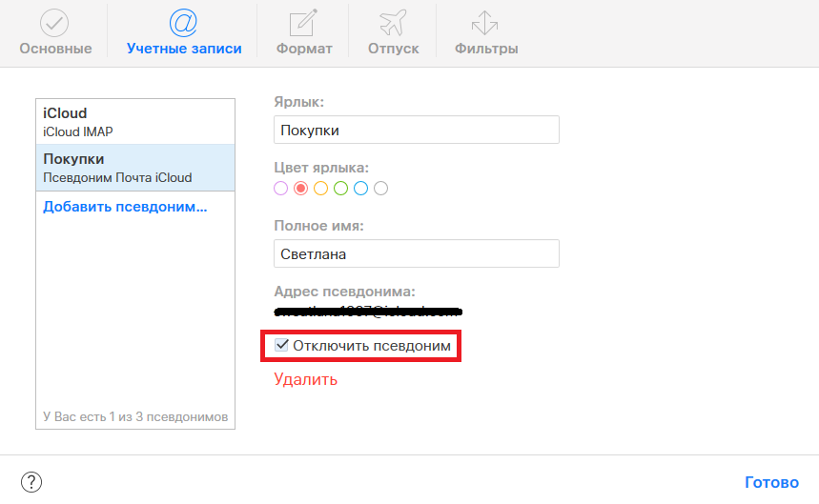Choose the green label color
819x504 pixels.
pyautogui.click(x=340, y=189)
